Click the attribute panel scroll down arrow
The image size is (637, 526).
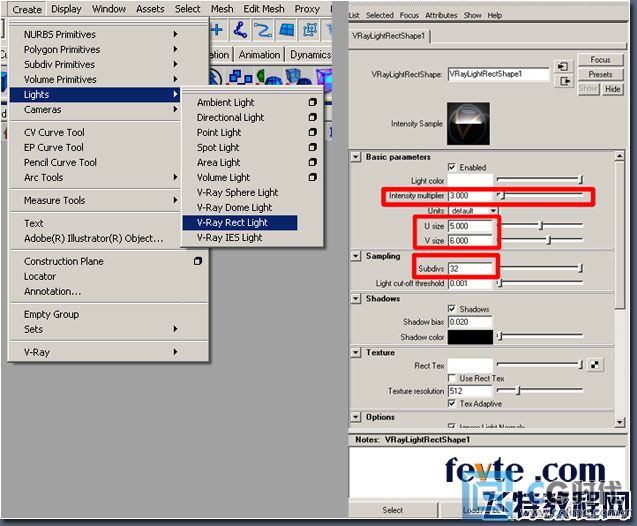click(619, 422)
